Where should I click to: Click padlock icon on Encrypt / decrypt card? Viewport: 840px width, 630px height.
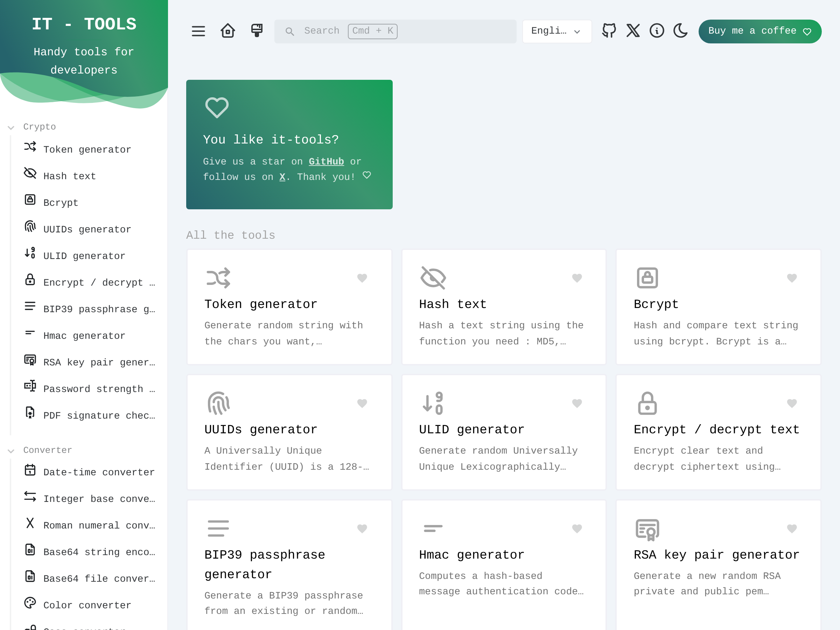tap(647, 403)
